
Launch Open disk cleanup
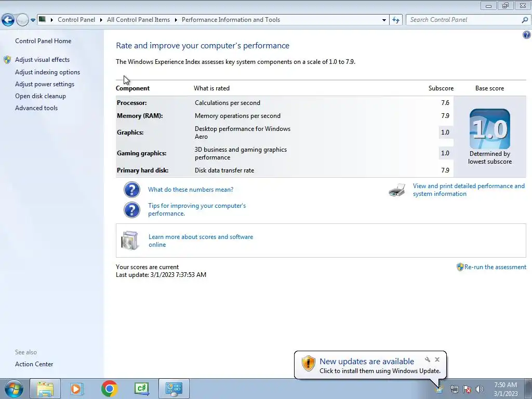(41, 96)
